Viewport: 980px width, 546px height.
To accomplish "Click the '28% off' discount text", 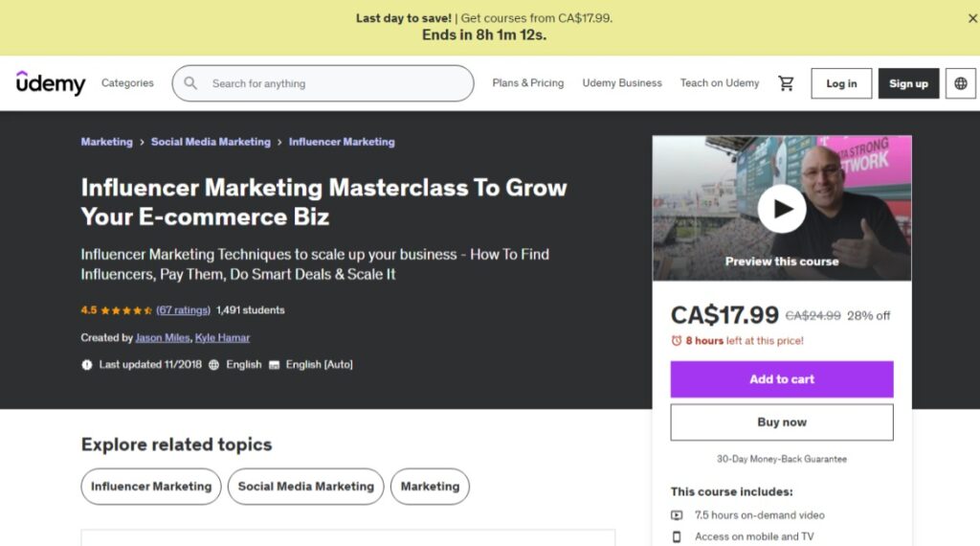I will click(869, 316).
